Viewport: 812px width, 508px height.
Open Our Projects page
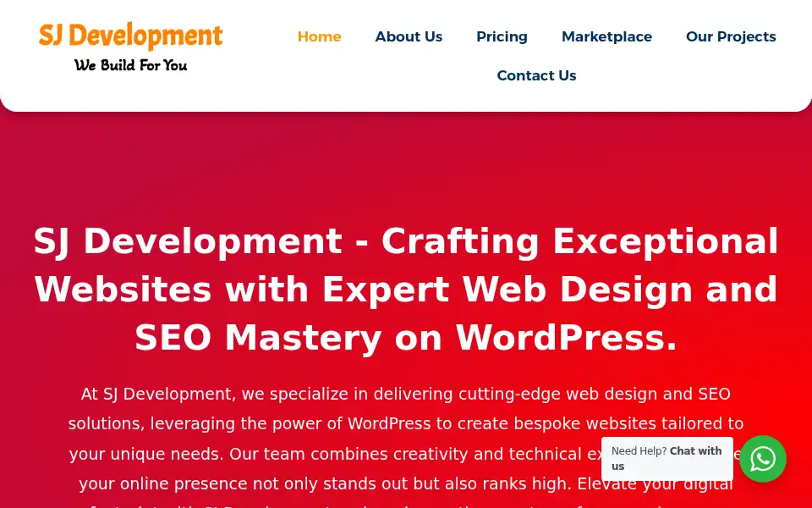click(x=731, y=36)
